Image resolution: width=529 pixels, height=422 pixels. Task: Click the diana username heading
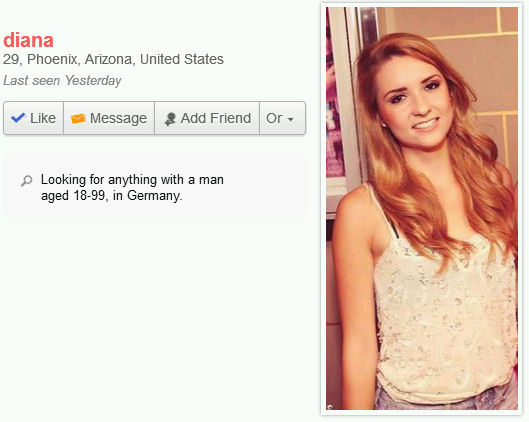click(x=28, y=40)
